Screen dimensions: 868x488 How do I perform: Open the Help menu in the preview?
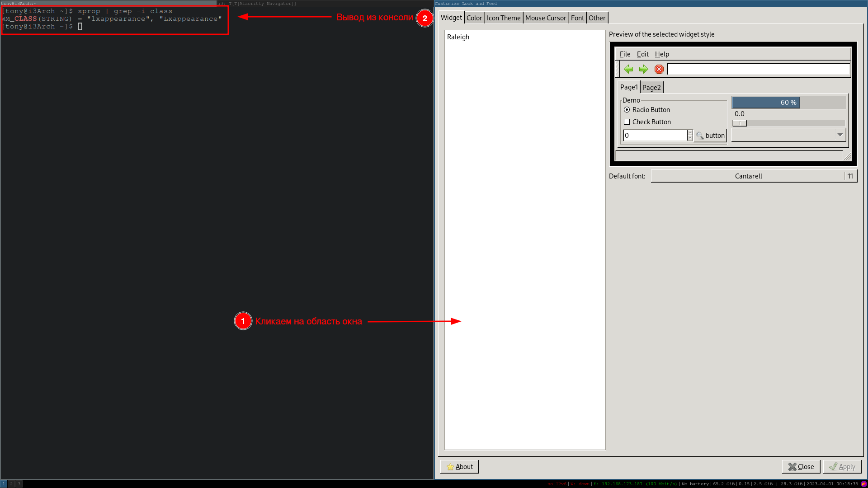point(662,54)
